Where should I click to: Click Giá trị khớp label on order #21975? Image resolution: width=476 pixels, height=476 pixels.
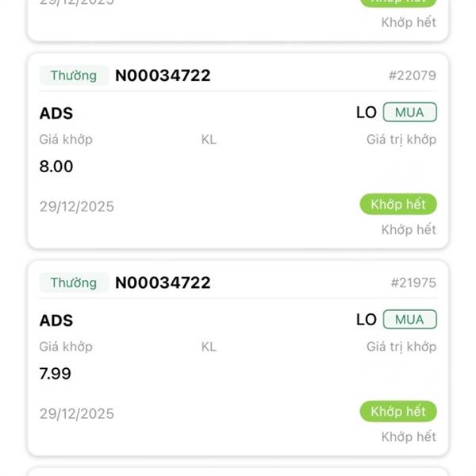pyautogui.click(x=401, y=347)
